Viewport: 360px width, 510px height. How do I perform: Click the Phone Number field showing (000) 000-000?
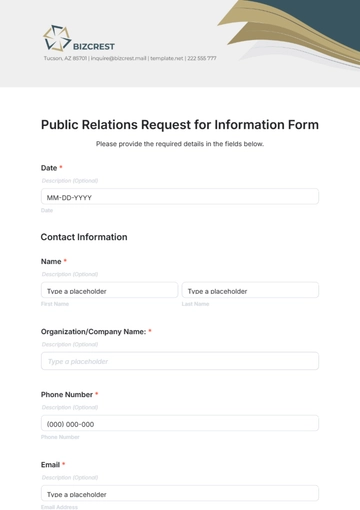pyautogui.click(x=180, y=423)
